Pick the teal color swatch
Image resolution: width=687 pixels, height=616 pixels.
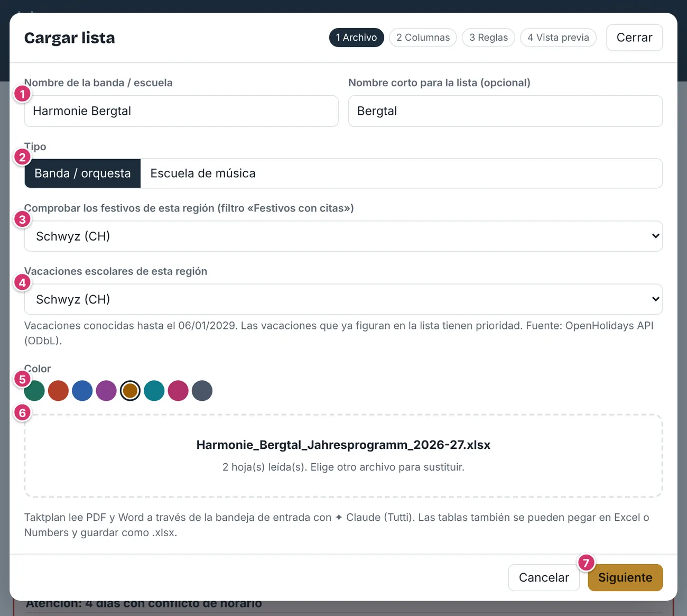(154, 391)
